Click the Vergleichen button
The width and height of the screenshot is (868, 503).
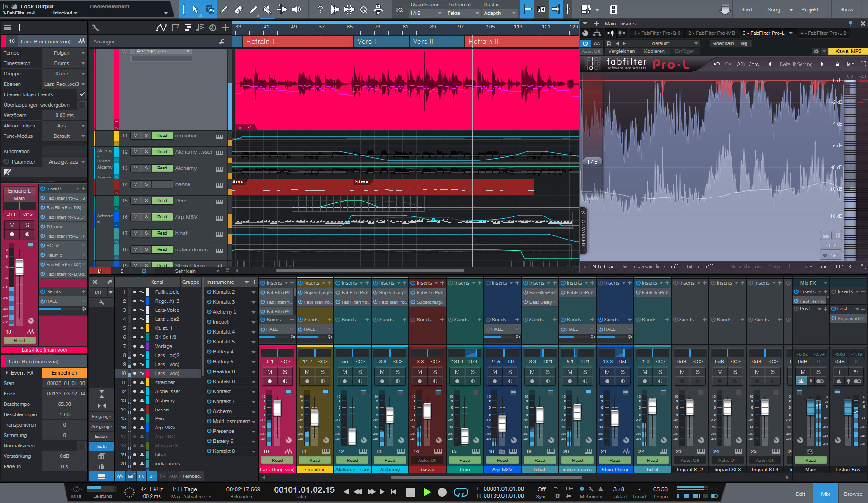pyautogui.click(x=621, y=51)
